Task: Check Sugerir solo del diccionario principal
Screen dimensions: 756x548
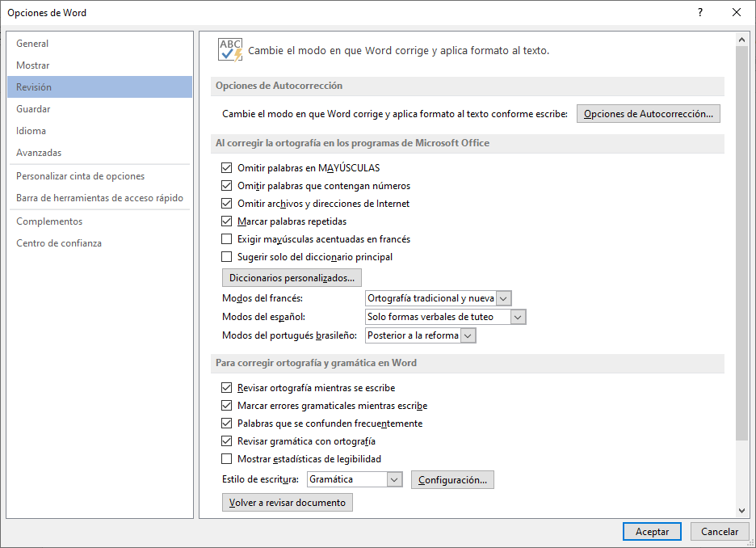Action: (227, 257)
